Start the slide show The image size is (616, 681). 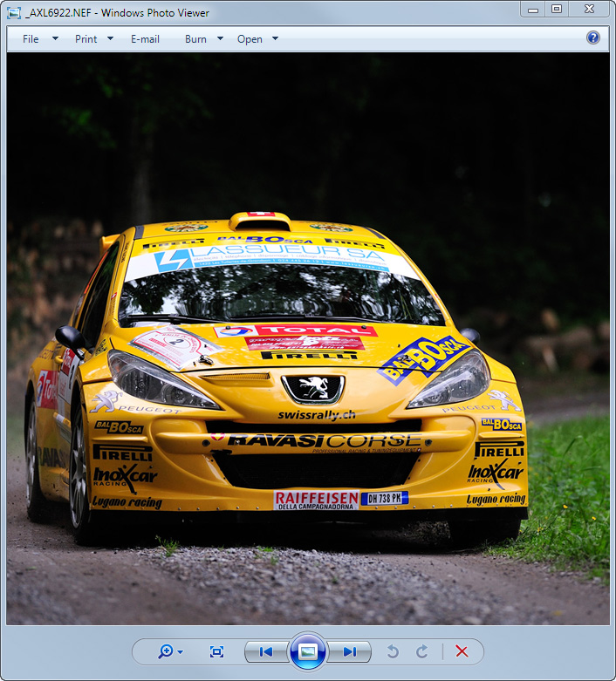(308, 651)
